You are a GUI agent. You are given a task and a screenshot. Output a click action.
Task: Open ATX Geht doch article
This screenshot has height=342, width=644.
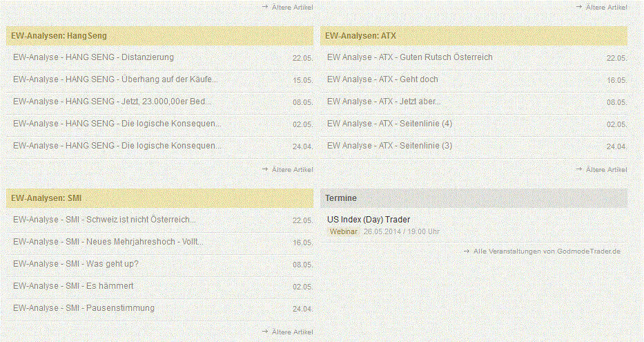point(382,79)
